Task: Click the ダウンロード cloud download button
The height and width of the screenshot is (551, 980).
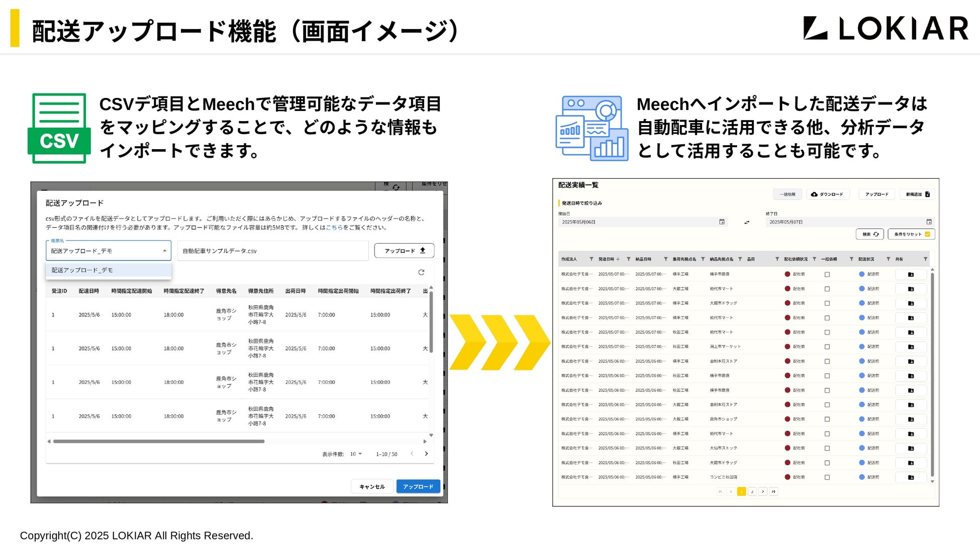Action: pyautogui.click(x=827, y=194)
